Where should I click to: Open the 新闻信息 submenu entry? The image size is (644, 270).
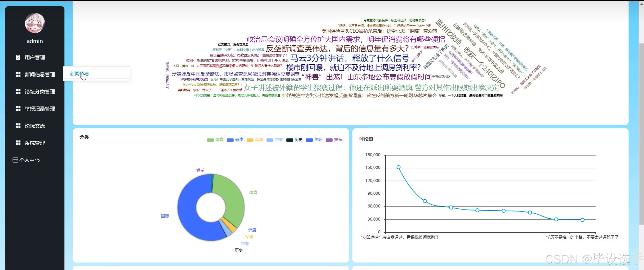click(79, 74)
